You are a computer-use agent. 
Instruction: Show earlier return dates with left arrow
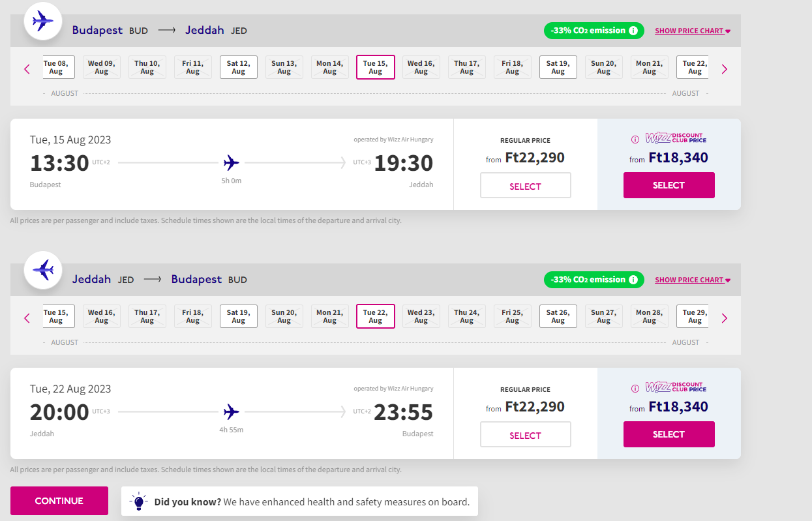(x=27, y=318)
